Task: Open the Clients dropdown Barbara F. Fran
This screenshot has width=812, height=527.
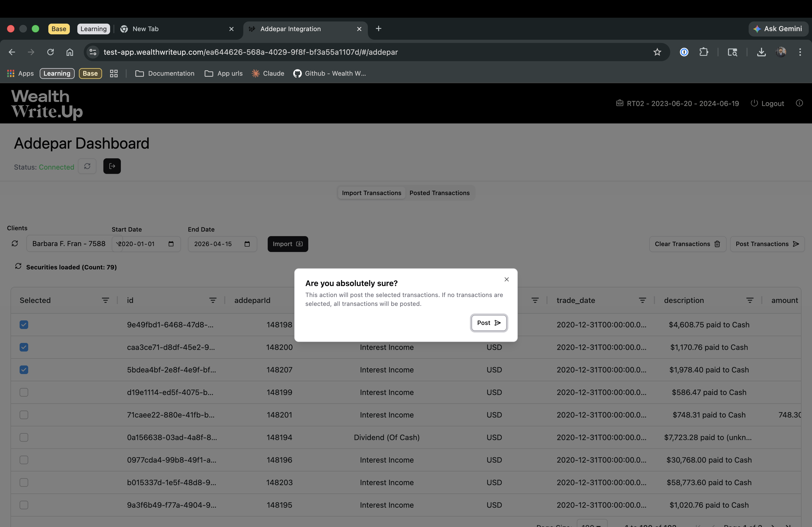Action: [x=74, y=244]
